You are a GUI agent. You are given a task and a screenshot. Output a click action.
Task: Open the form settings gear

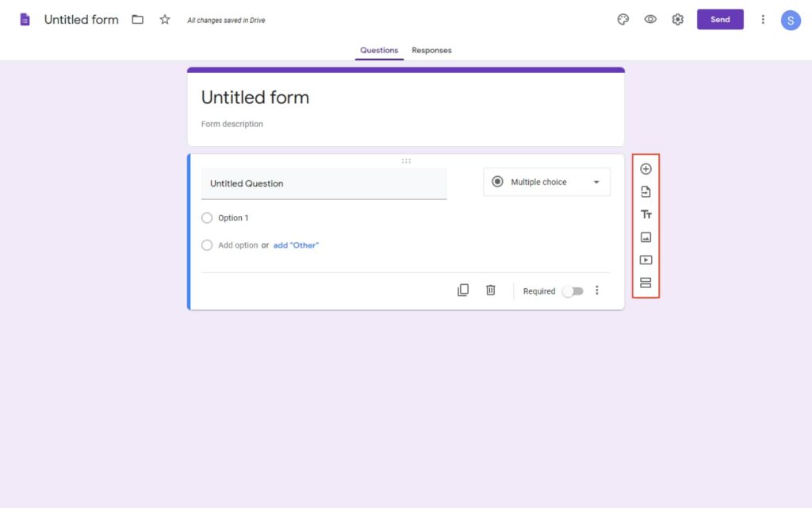click(x=677, y=19)
